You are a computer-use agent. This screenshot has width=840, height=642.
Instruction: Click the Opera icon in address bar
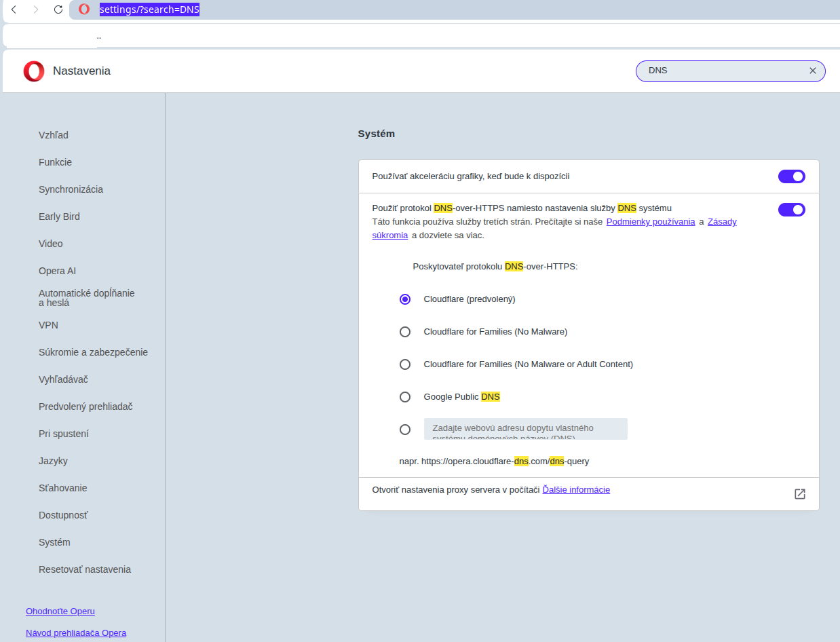coord(84,10)
